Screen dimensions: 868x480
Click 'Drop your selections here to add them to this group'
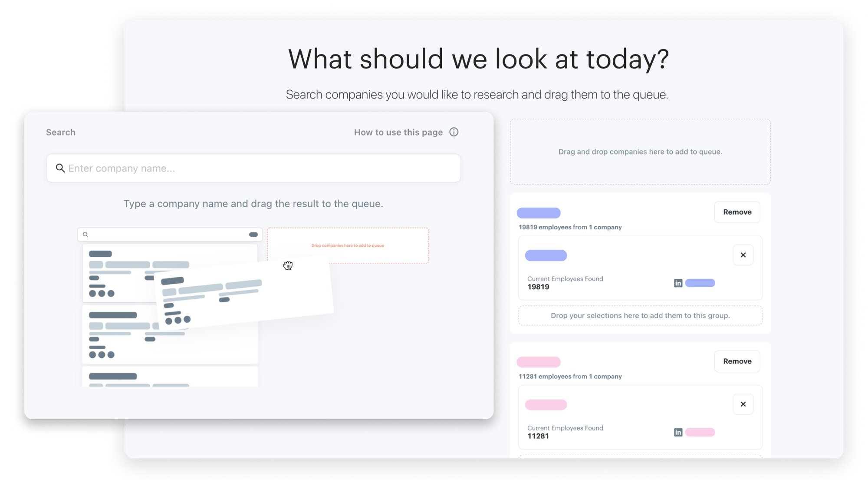pos(640,315)
